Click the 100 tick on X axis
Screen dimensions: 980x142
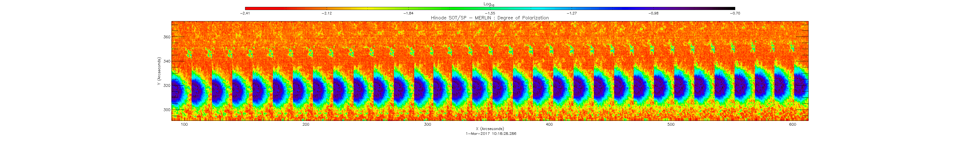(184, 125)
